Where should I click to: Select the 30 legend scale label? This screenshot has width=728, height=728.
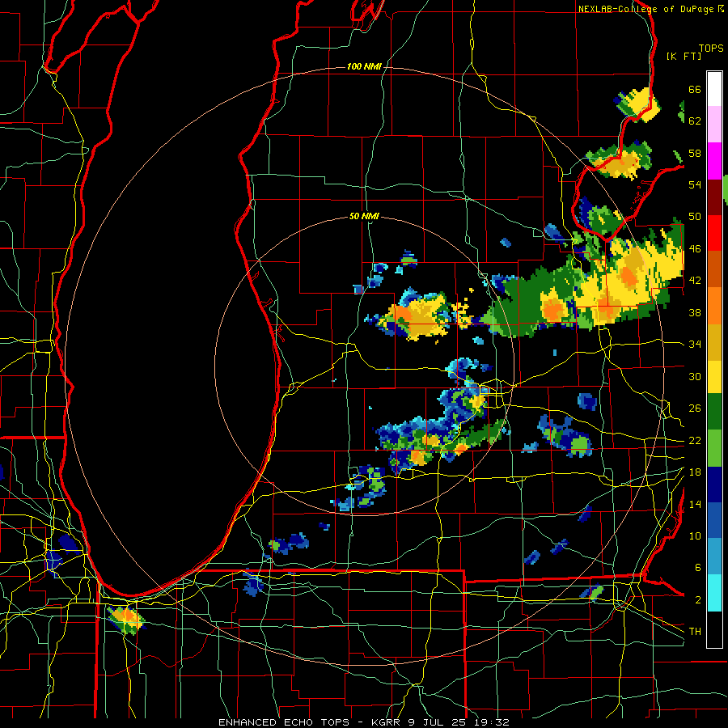pyautogui.click(x=695, y=376)
